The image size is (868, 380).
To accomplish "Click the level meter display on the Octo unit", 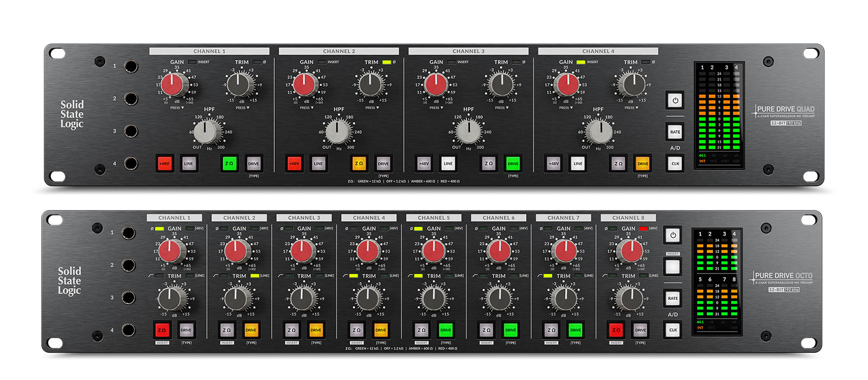I will click(717, 281).
